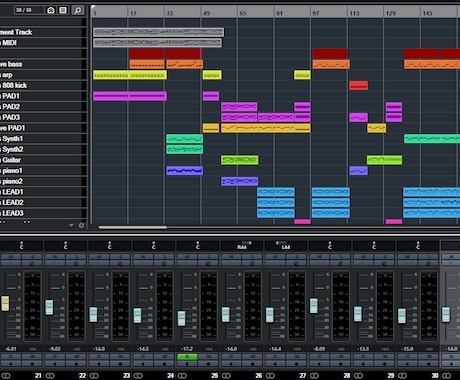Open the track visibility agents icon

tap(51, 10)
